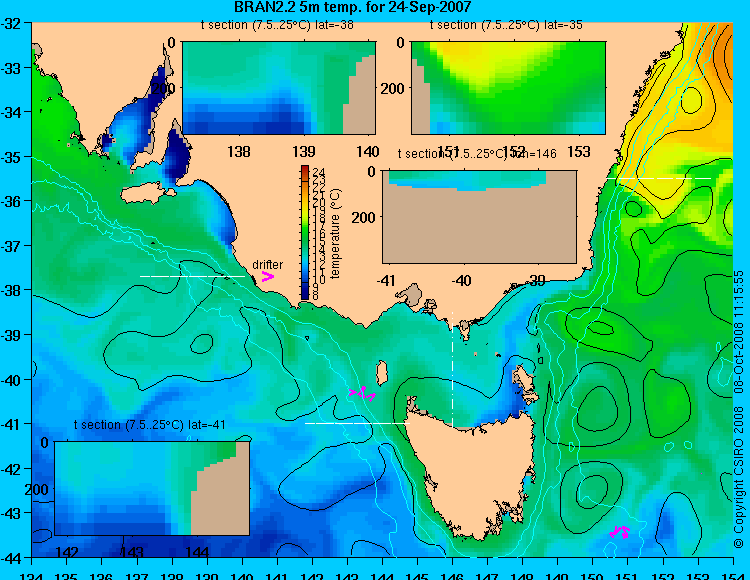Select the temperature color scale bar

click(305, 232)
